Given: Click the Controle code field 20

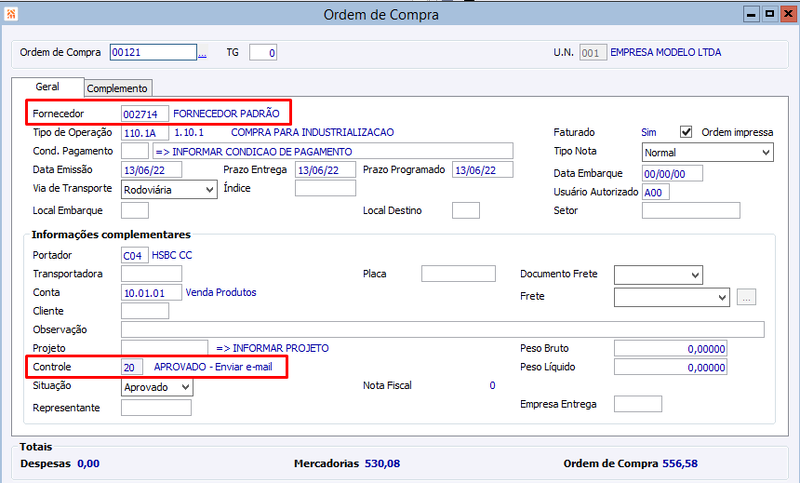Looking at the screenshot, I should pos(132,367).
